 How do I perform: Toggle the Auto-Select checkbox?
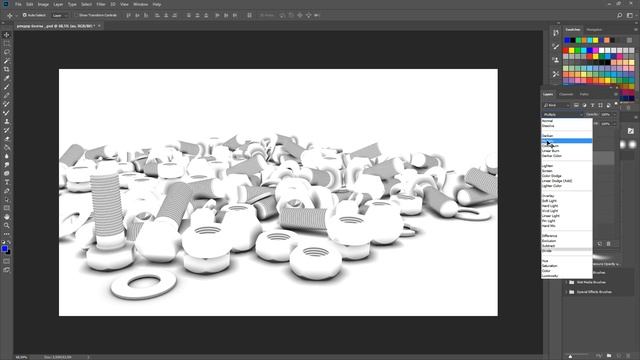24,15
